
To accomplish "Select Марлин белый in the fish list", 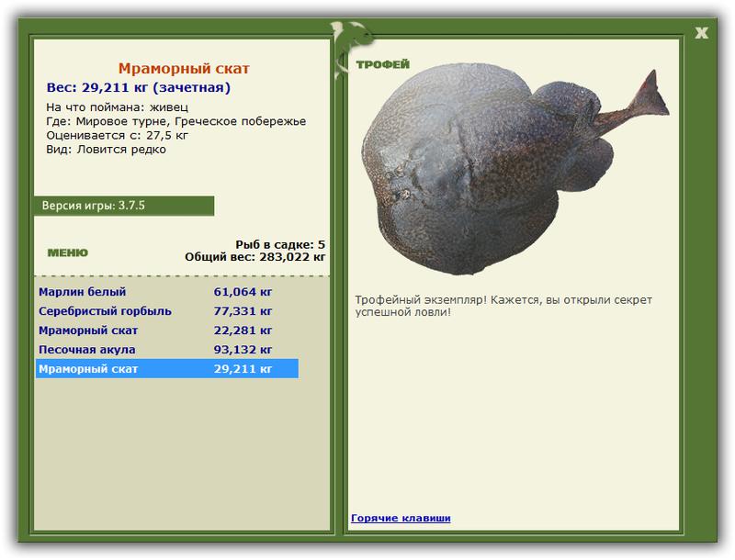I will [x=167, y=292].
